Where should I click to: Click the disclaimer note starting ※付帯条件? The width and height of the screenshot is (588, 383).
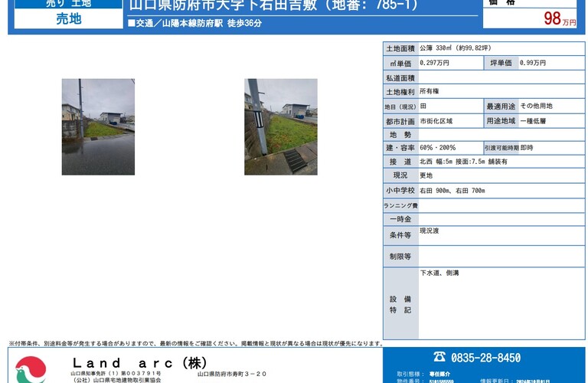pyautogui.click(x=196, y=343)
